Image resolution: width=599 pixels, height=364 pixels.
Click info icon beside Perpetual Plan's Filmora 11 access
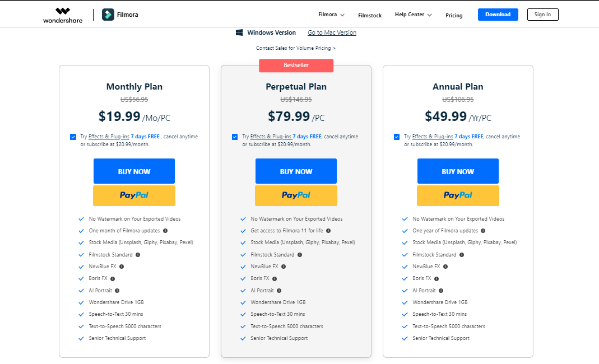click(x=328, y=231)
